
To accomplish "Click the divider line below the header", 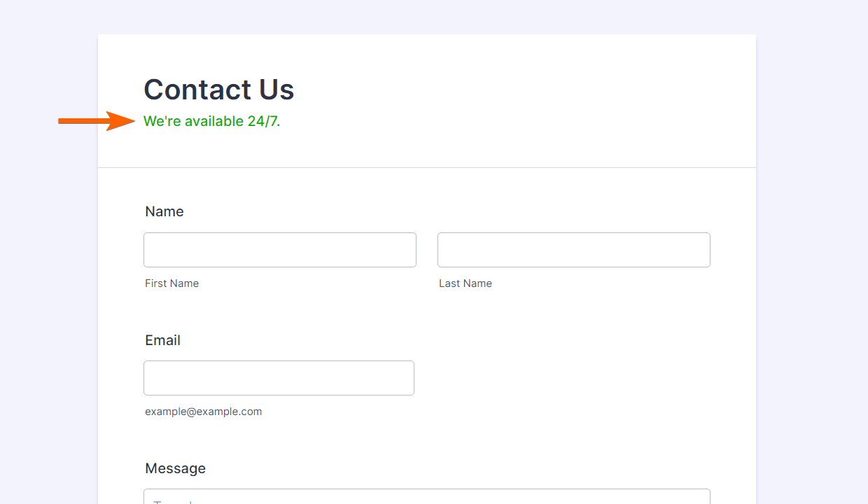I will coord(427,168).
